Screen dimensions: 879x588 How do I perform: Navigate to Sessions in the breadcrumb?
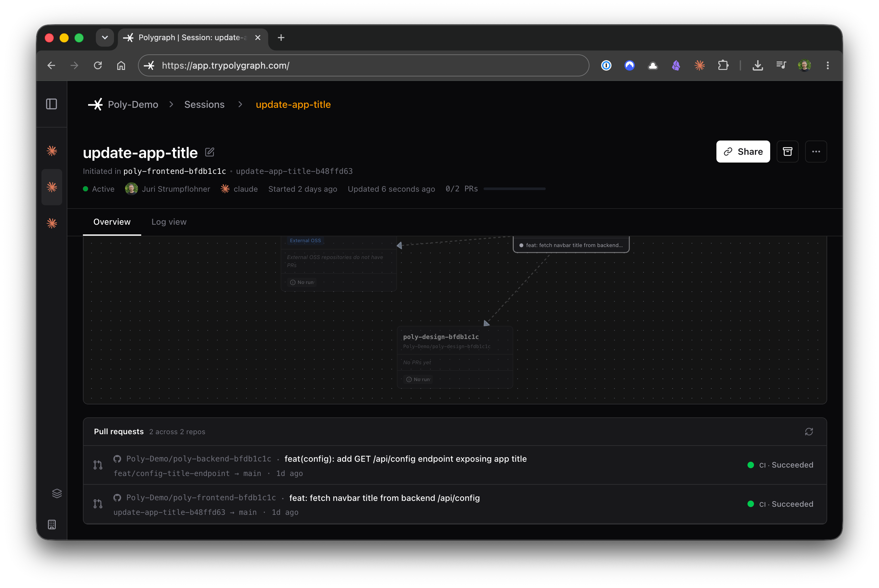click(204, 104)
